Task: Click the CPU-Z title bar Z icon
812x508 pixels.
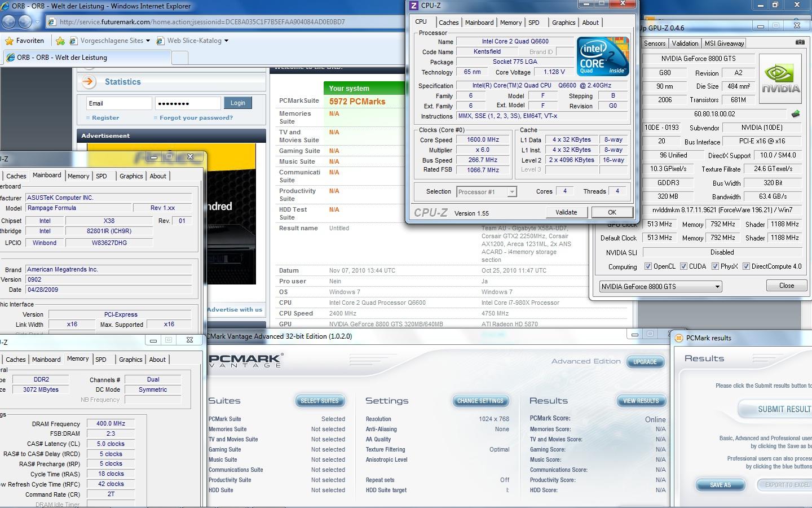Action: pyautogui.click(x=414, y=6)
